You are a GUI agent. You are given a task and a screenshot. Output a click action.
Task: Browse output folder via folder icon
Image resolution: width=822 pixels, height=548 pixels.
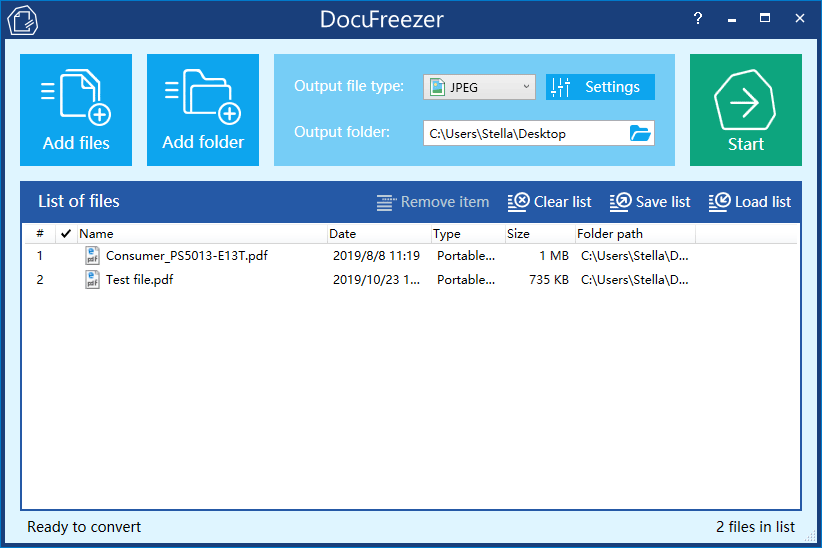tap(640, 133)
